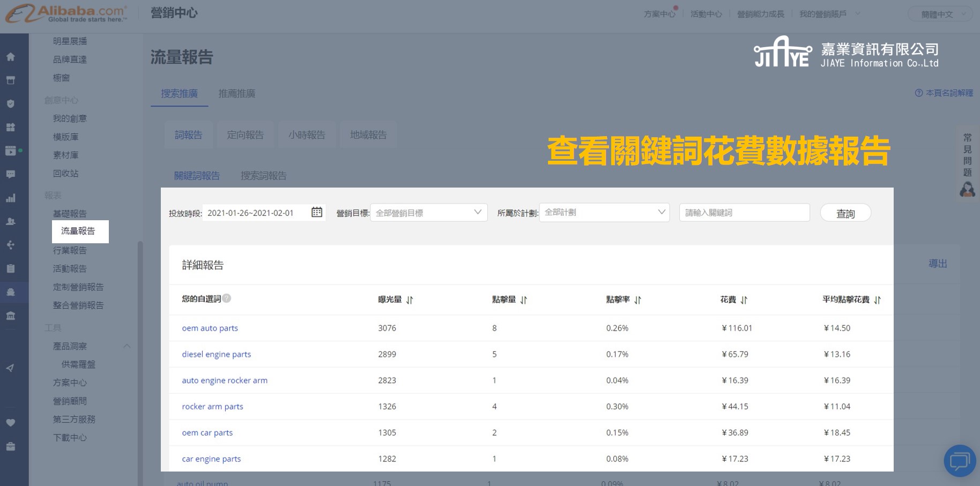
Task: Switch to the 推薦推廣 tab
Action: (236, 94)
